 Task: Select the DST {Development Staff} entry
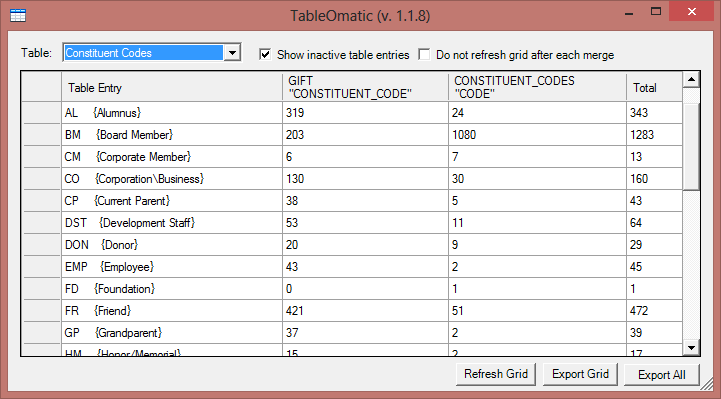[172, 223]
